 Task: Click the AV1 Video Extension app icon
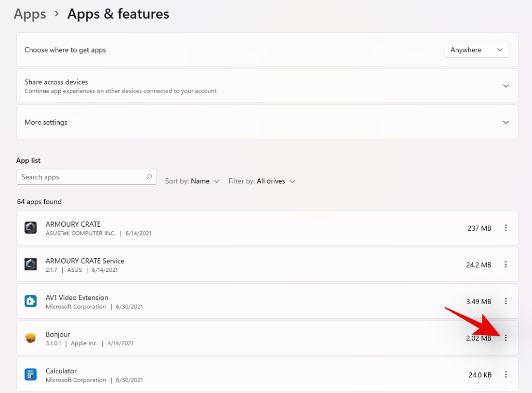(x=31, y=301)
